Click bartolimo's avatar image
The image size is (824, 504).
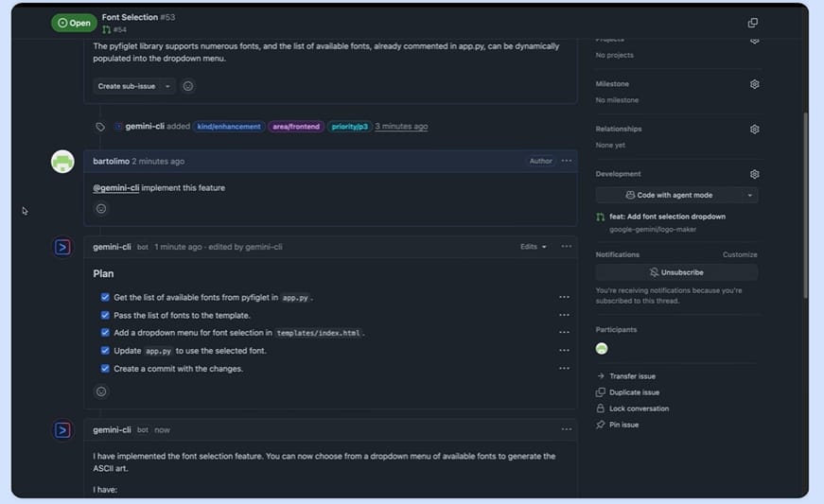62,162
